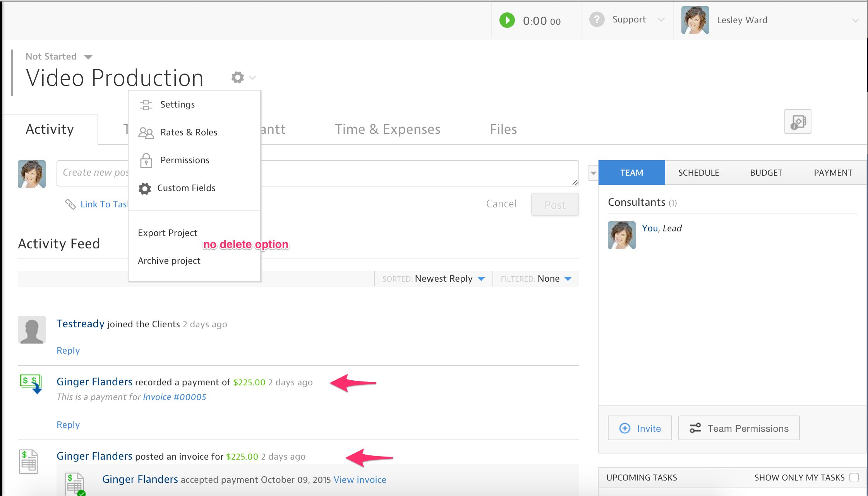
Task: Start the green timer play button
Action: click(507, 20)
